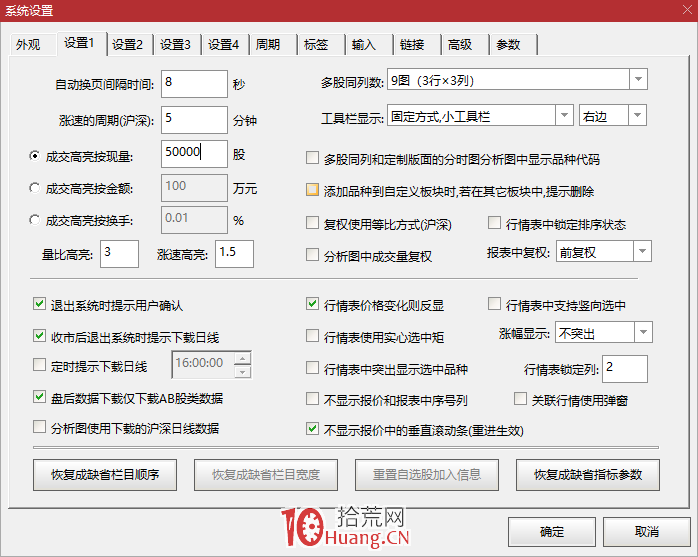Uncheck 收市后退出系统时提示下载日线

[x=39, y=335]
